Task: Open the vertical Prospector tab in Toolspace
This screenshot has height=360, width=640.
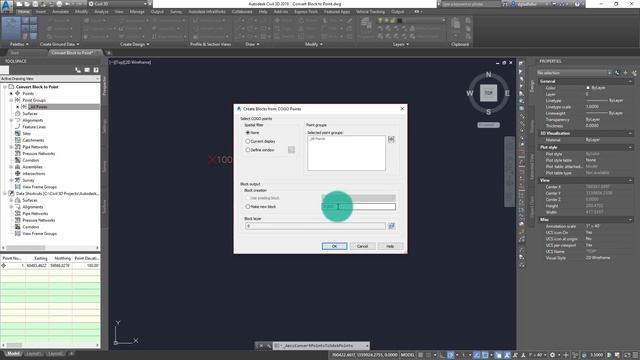Action: (x=104, y=86)
